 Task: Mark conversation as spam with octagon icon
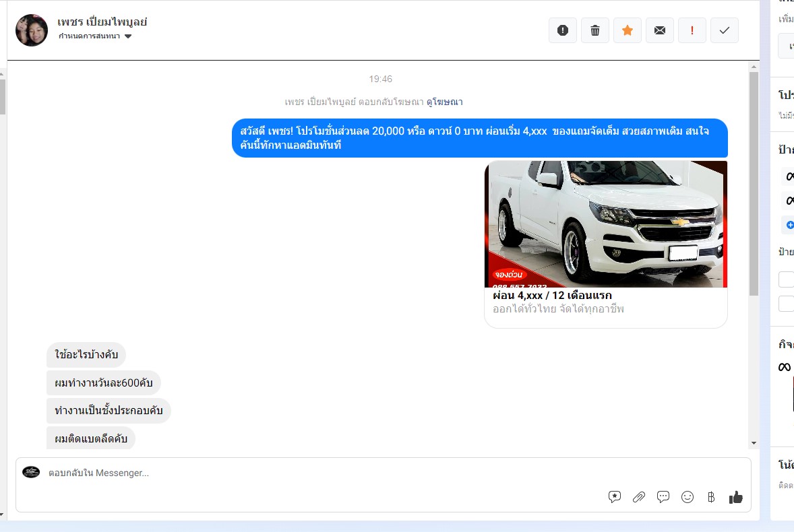pos(563,30)
